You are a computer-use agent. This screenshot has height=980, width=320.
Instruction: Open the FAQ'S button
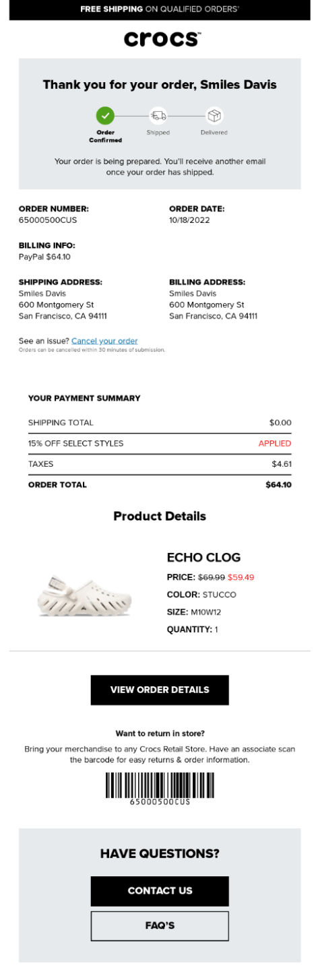point(160,926)
